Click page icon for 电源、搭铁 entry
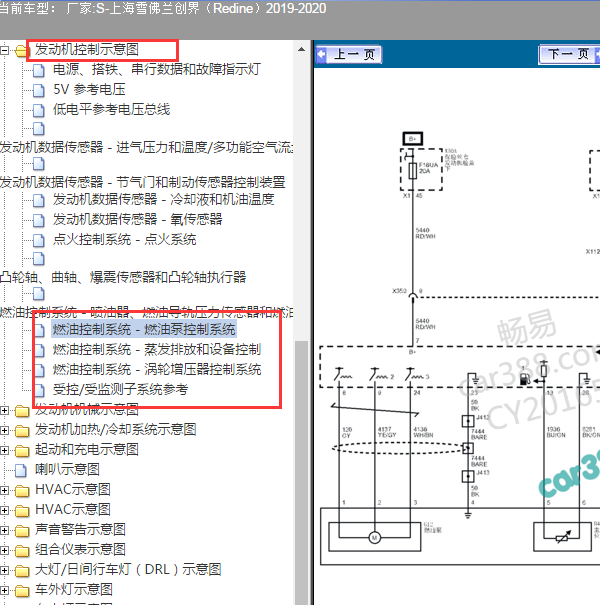The image size is (600, 605). [38, 70]
